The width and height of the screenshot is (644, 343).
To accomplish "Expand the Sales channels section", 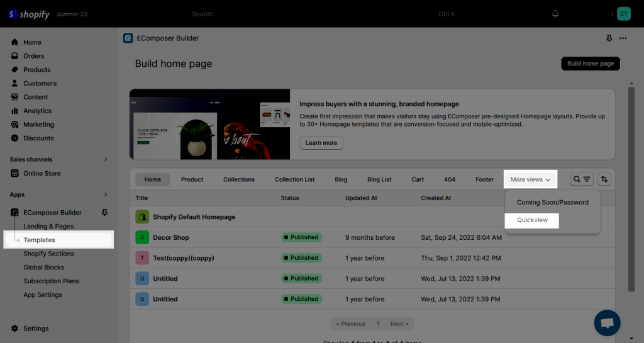I will click(x=106, y=159).
